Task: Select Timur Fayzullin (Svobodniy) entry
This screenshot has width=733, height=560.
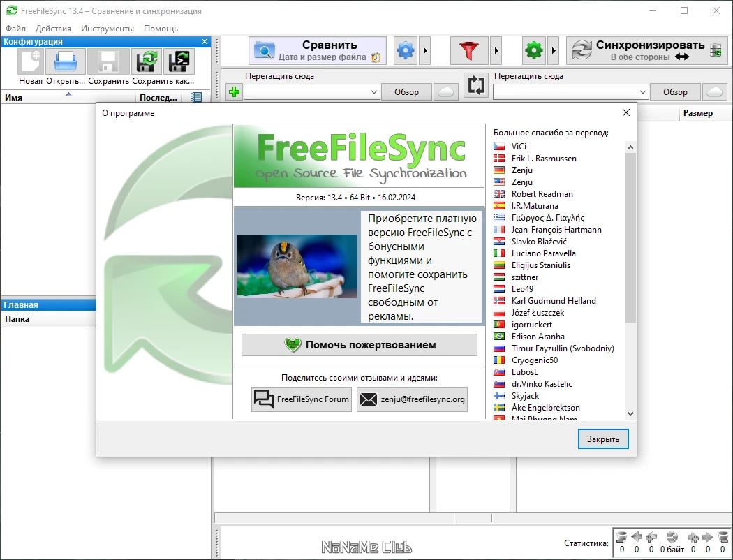Action: [x=563, y=348]
